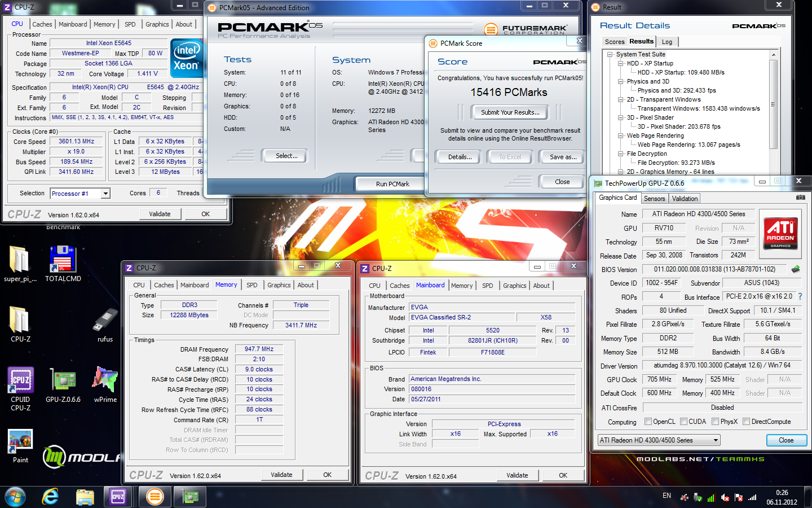Image resolution: width=812 pixels, height=508 pixels.
Task: Select the Graphics tab in the CPU-Z Mainboard window
Action: [514, 286]
